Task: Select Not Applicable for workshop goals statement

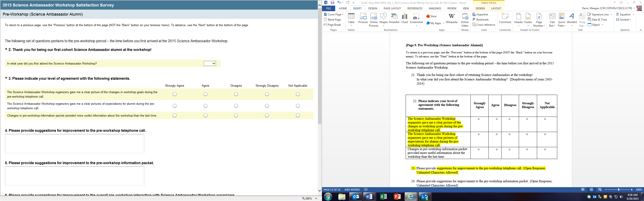Action: [x=298, y=94]
